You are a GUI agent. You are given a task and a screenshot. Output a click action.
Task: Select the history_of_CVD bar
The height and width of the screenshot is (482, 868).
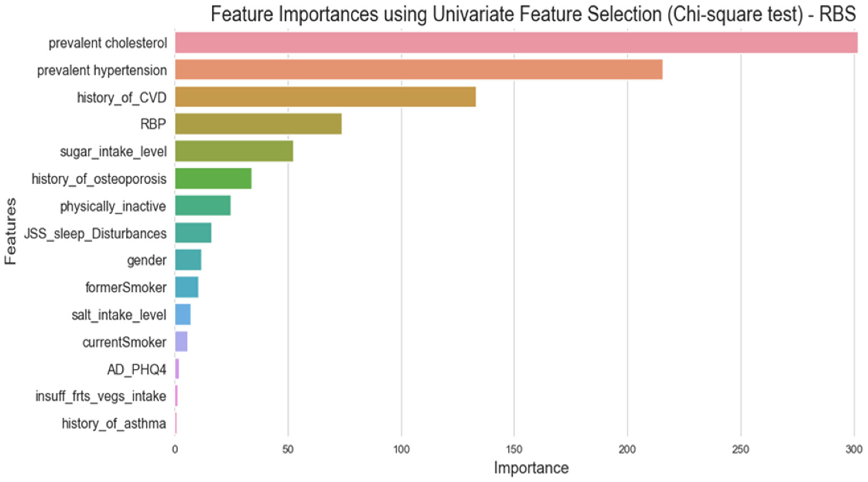325,97
